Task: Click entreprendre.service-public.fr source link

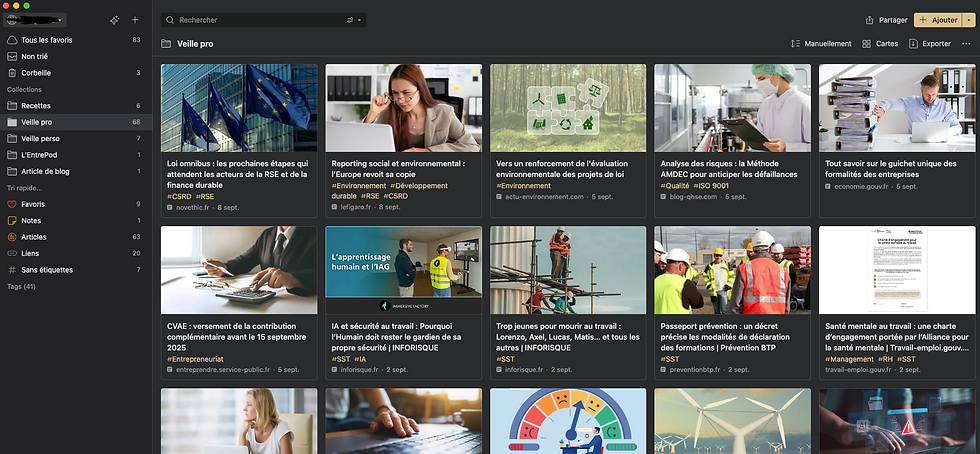Action: (223, 370)
